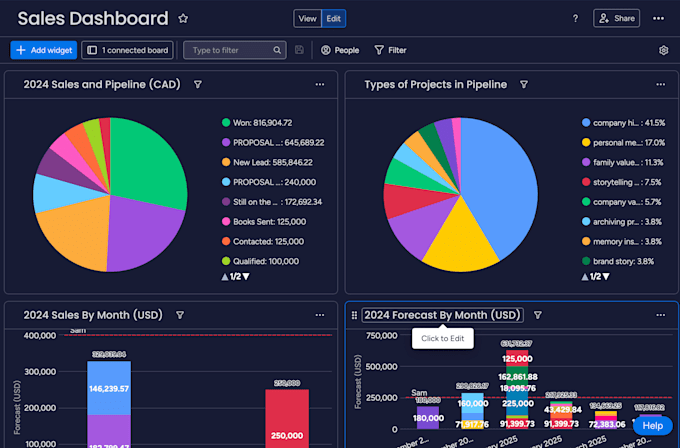
Task: Switch dashboard to Edit mode
Action: (x=333, y=19)
